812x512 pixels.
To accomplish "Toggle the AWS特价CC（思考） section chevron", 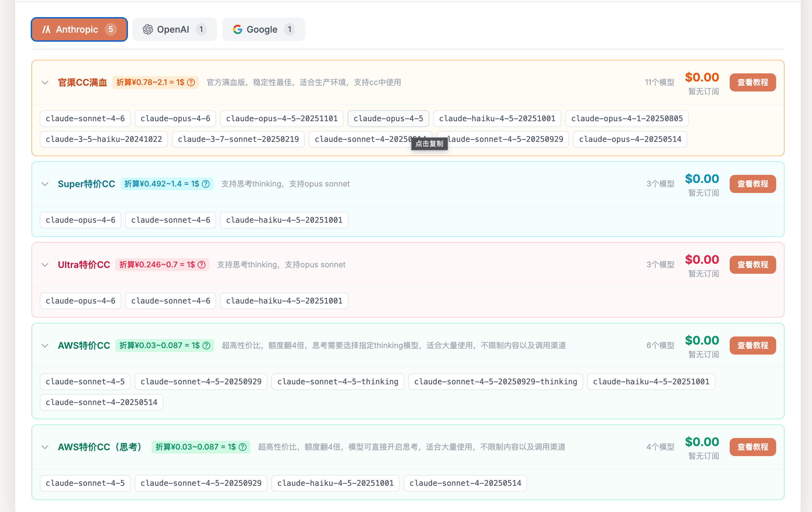I will tap(45, 447).
